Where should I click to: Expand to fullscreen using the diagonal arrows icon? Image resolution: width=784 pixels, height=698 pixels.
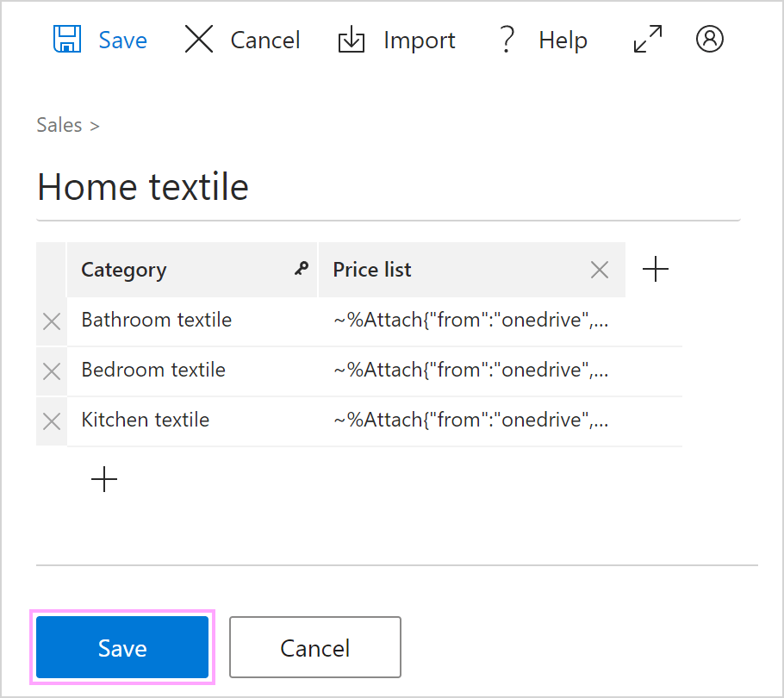point(647,39)
